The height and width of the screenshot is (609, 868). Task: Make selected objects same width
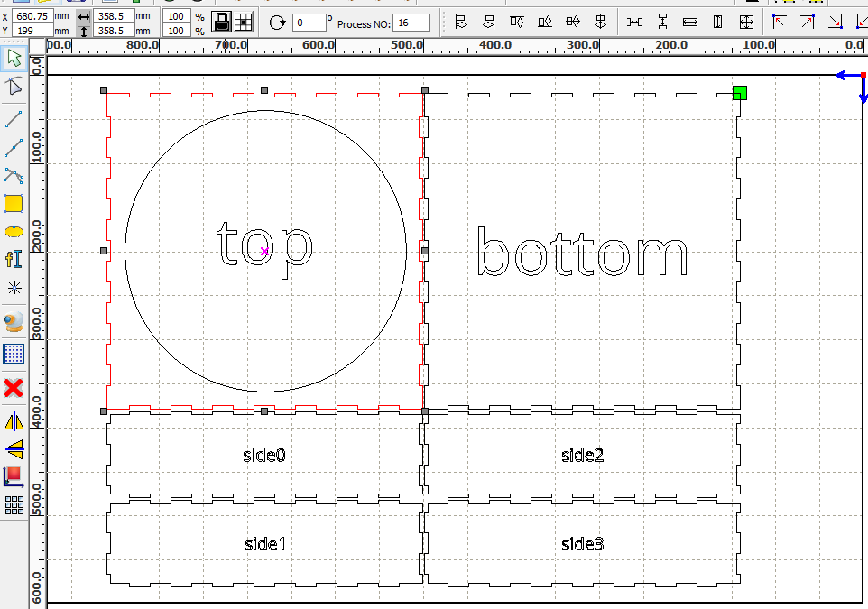pyautogui.click(x=690, y=23)
